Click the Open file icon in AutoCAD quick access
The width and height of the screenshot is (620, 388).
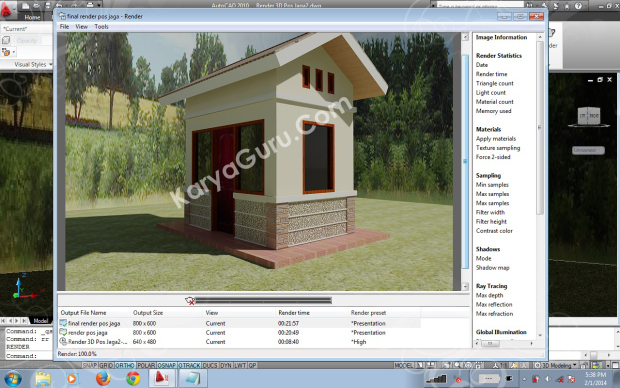tap(36, 6)
